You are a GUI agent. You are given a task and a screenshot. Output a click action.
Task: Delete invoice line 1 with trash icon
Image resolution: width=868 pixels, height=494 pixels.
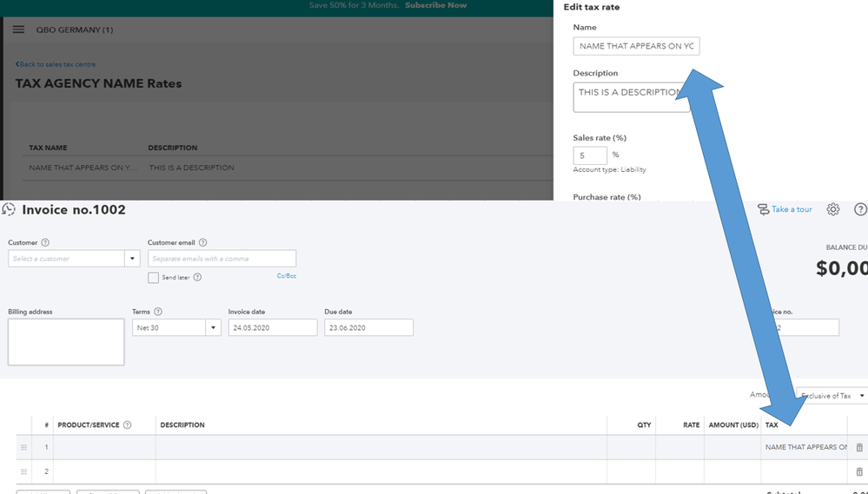[859, 447]
